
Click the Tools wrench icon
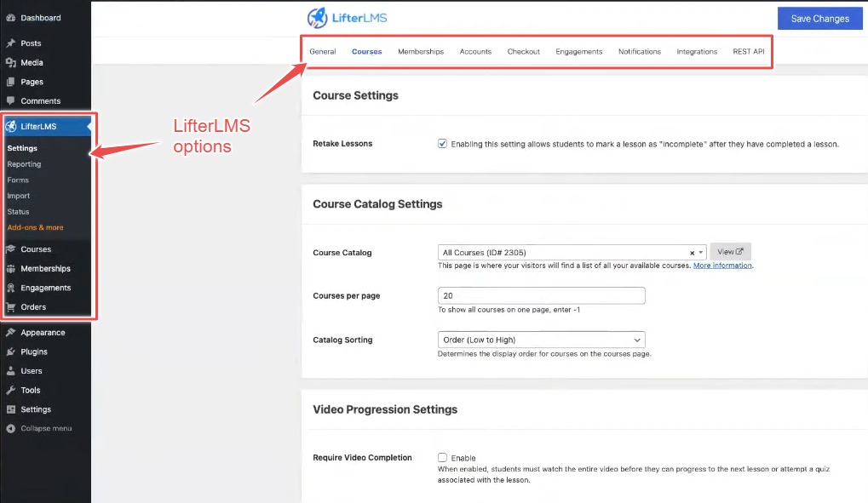click(10, 390)
